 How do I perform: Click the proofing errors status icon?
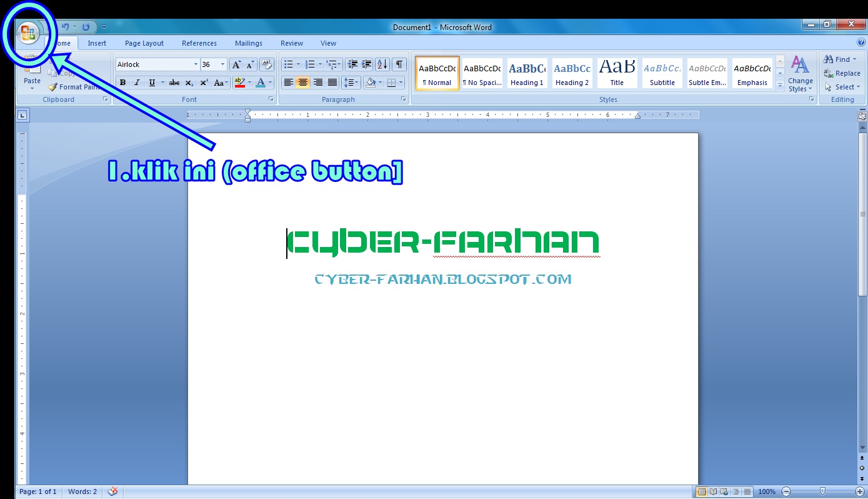[112, 491]
